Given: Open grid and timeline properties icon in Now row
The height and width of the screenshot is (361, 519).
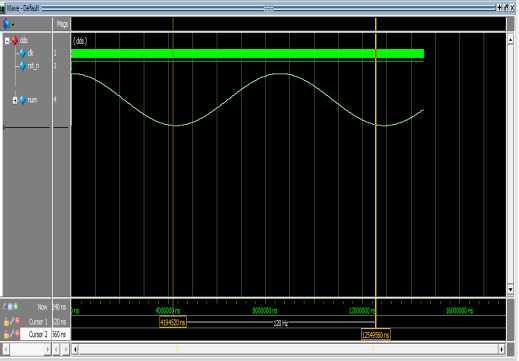Looking at the screenshot, I should [10, 307].
